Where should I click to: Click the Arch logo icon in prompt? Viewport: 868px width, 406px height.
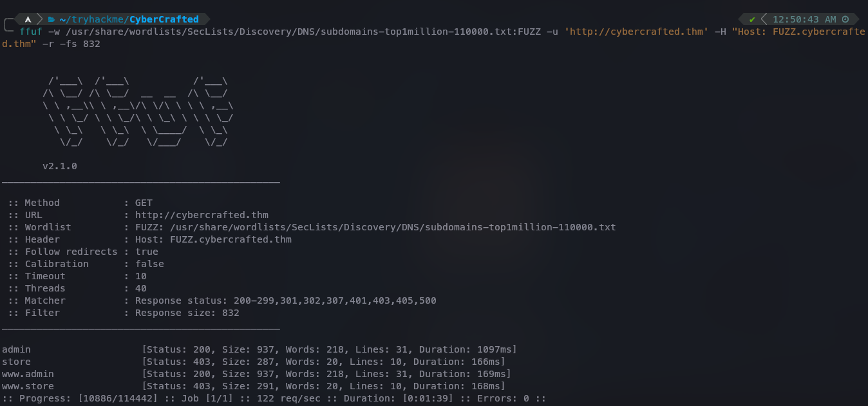click(x=28, y=19)
